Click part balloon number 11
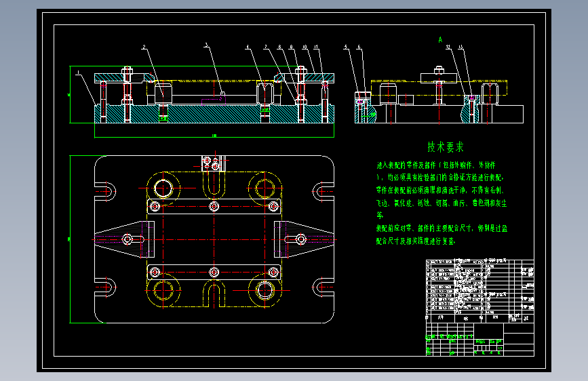Image resolution: width=588 pixels, height=381 pixels. tap(316, 47)
